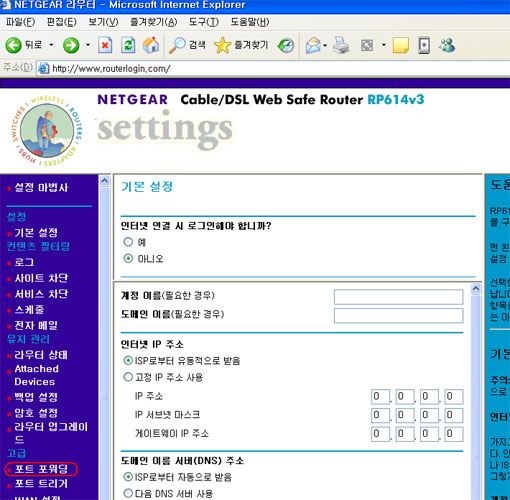Open 포트 트리거 sidebar link
This screenshot has height=500, width=510.
(41, 483)
